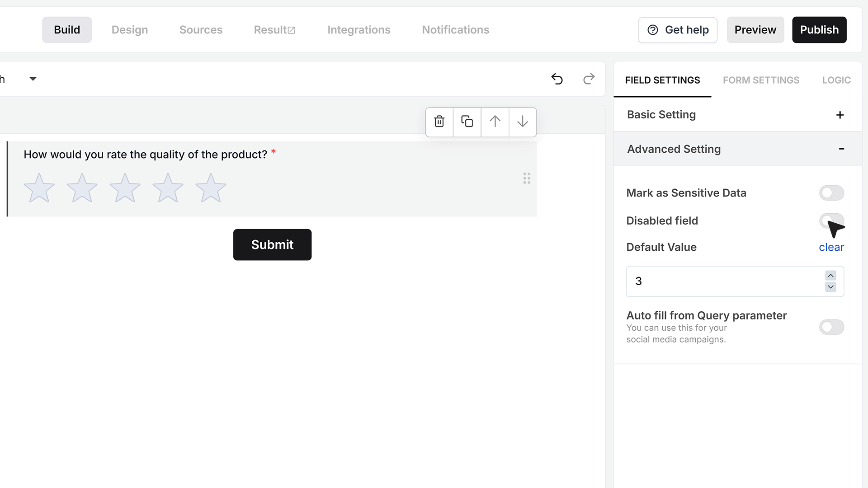Collapse the Advanced Setting section

[737, 149]
